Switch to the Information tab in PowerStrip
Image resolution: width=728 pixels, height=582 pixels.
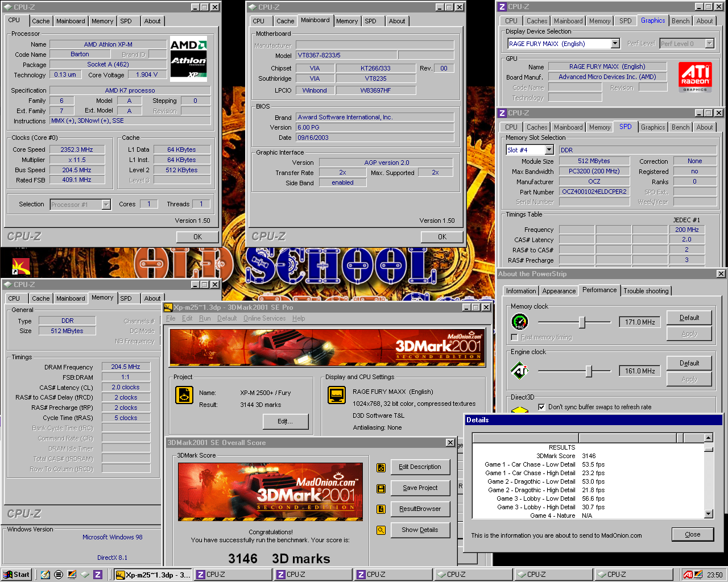[x=521, y=291]
